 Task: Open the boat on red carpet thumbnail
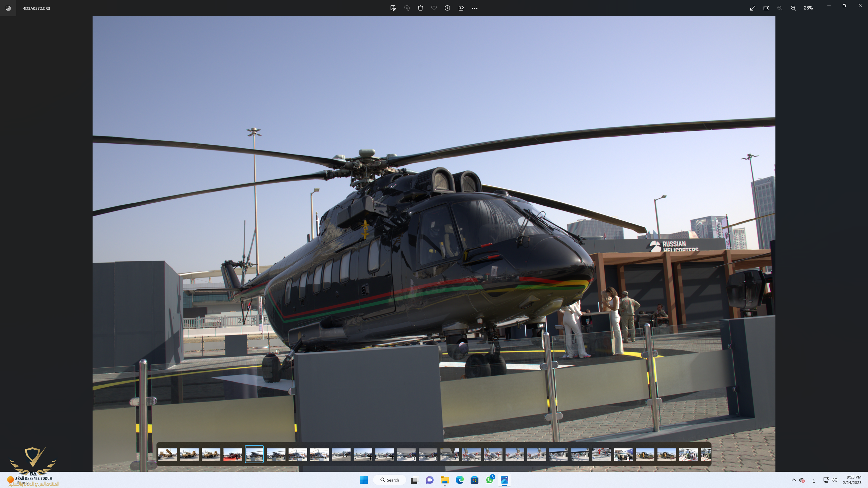(x=233, y=454)
